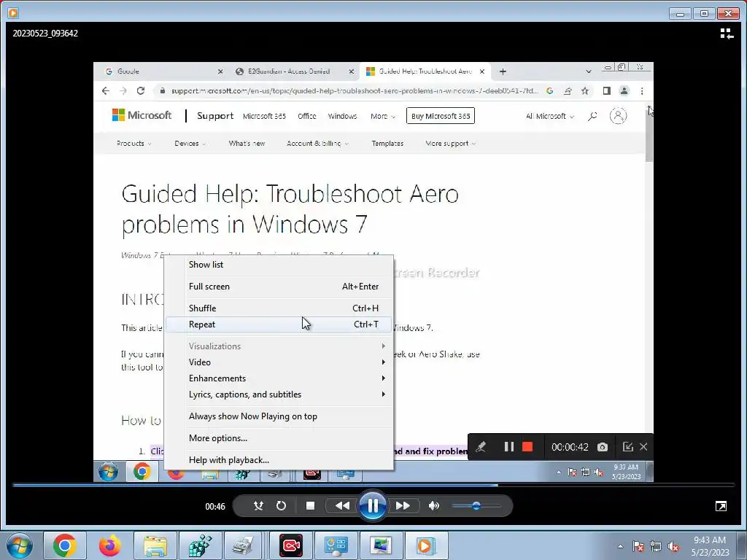This screenshot has width=747, height=560.
Task: Click Buy Microsoft 365 button in video
Action: tap(440, 116)
